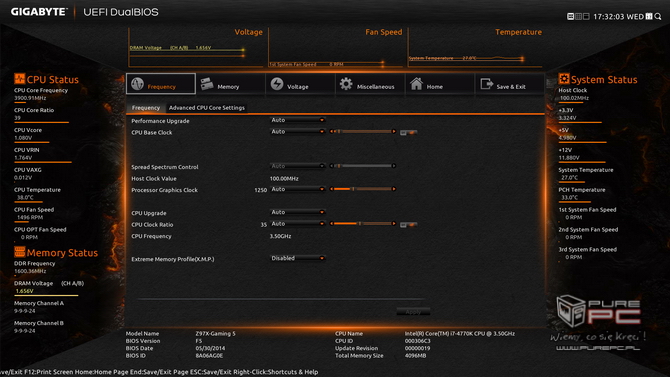Click the 17:32:03 WED clock display
The height and width of the screenshot is (377, 670).
pyautogui.click(x=618, y=17)
